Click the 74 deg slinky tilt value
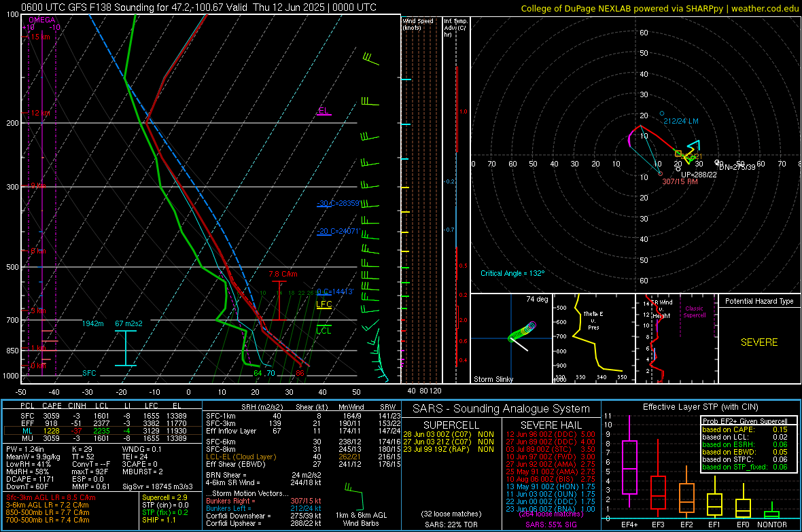 coord(537,299)
